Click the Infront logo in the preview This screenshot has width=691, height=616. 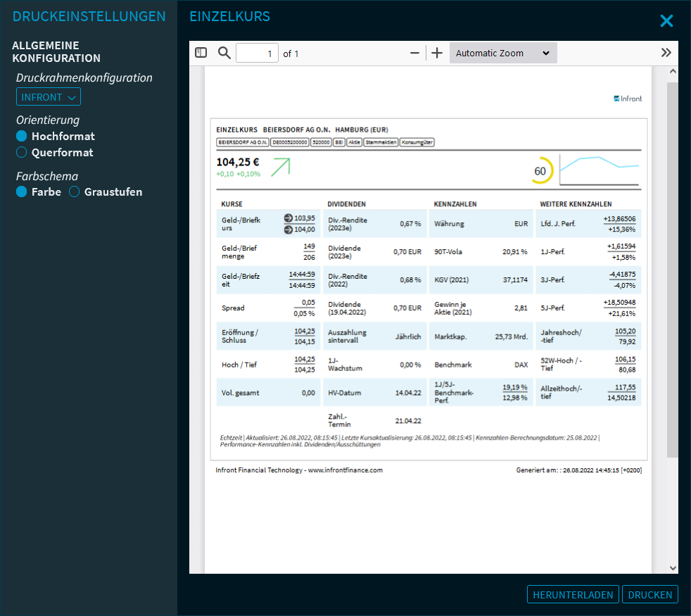coord(628,99)
